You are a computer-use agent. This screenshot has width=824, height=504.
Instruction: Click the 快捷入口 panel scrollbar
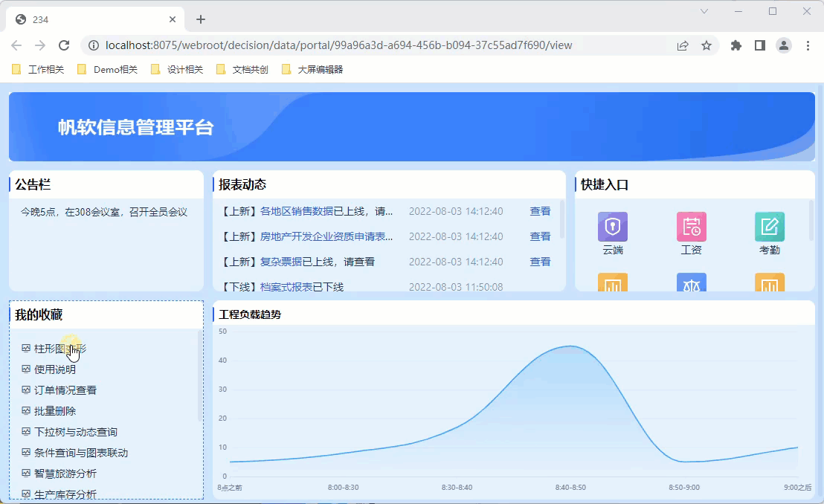tap(811, 221)
